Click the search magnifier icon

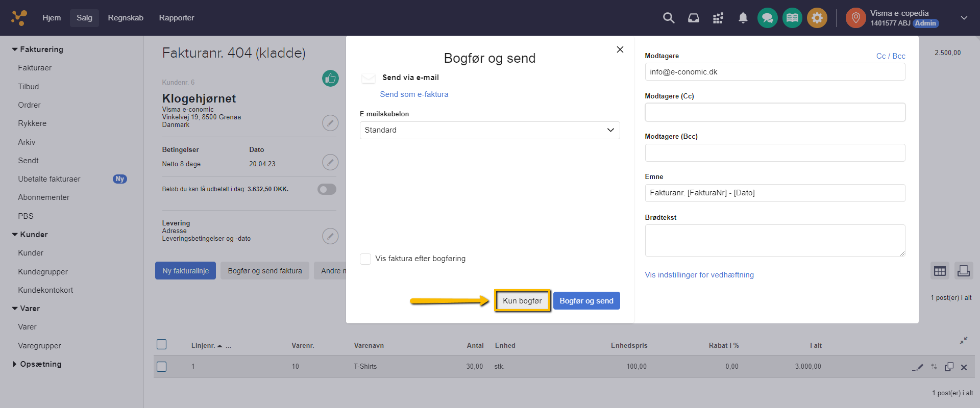pyautogui.click(x=668, y=18)
